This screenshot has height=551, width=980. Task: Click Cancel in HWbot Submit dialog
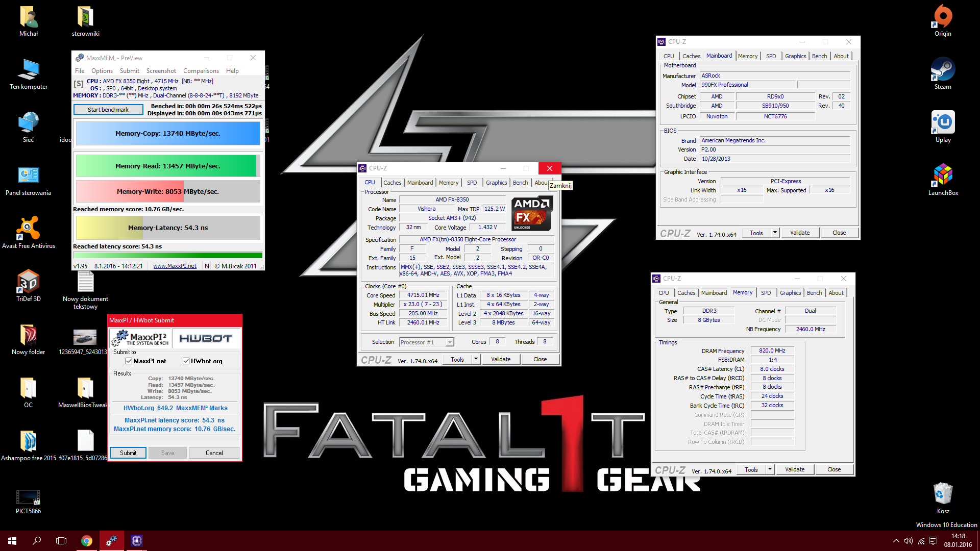pyautogui.click(x=214, y=453)
